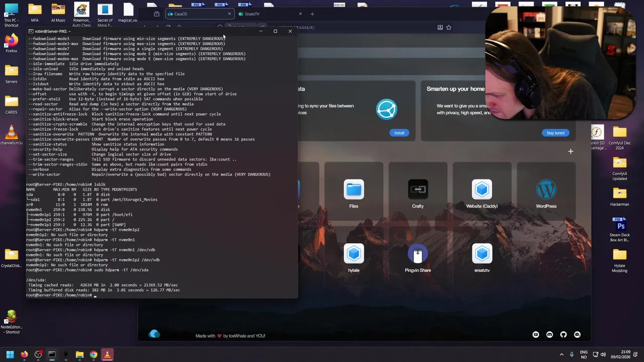The width and height of the screenshot is (644, 362).
Task: Click the 'Smarten up your home' heading
Action: (455, 89)
